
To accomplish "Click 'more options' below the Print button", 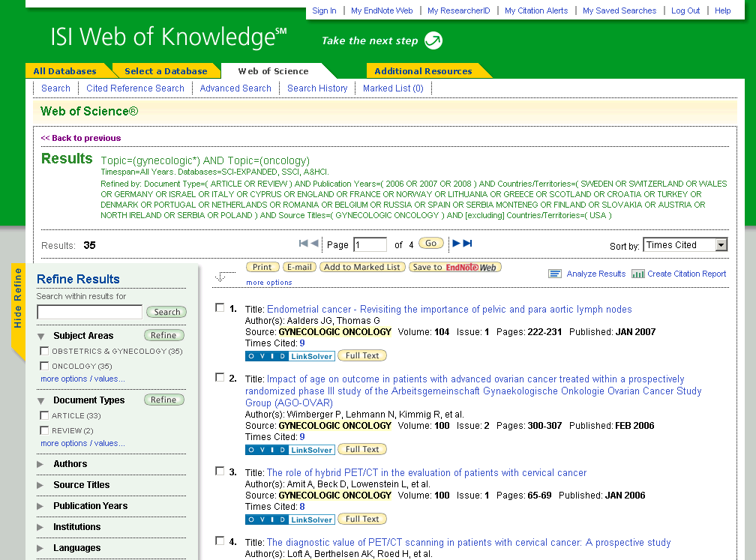I will click(269, 283).
